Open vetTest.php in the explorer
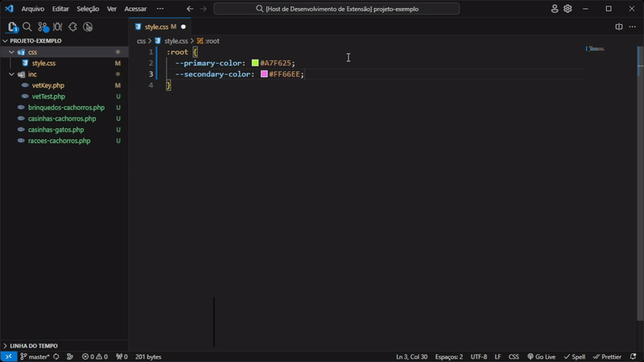 point(48,97)
